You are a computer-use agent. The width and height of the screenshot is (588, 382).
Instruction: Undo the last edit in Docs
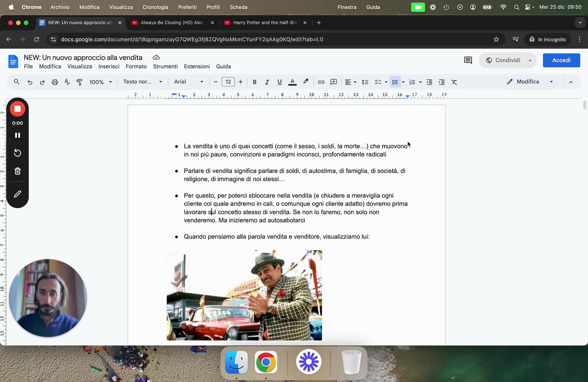pyautogui.click(x=30, y=82)
